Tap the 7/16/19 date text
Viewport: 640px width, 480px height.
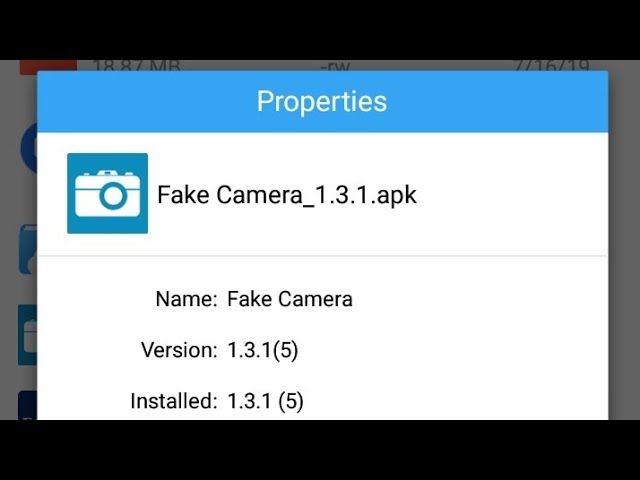(551, 66)
